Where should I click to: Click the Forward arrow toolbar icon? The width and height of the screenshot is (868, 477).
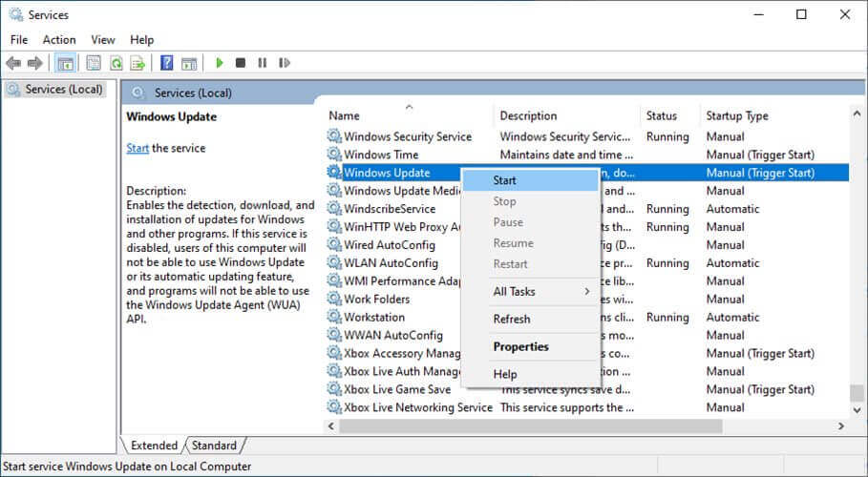[35, 63]
